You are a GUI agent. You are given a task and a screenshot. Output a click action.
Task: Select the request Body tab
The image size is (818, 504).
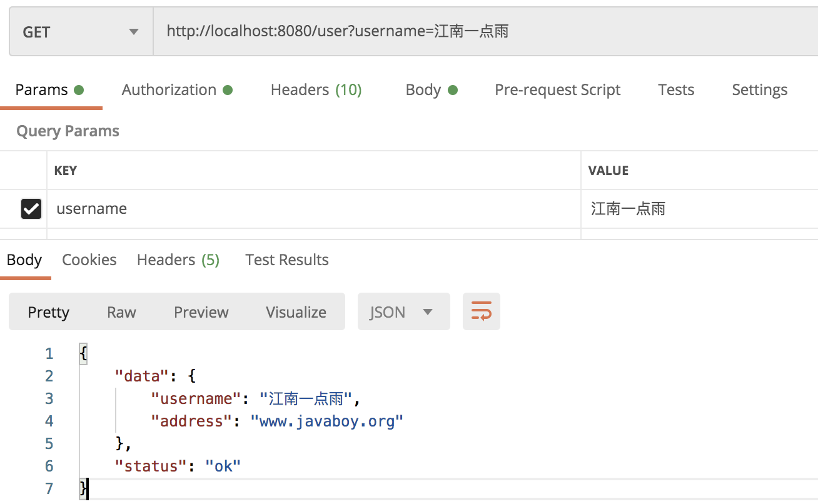(x=432, y=90)
